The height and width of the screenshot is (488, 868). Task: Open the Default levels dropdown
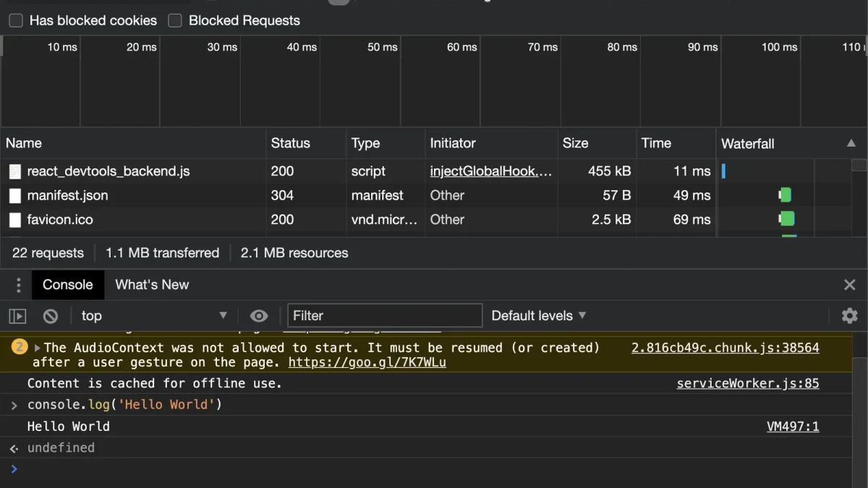tap(539, 316)
